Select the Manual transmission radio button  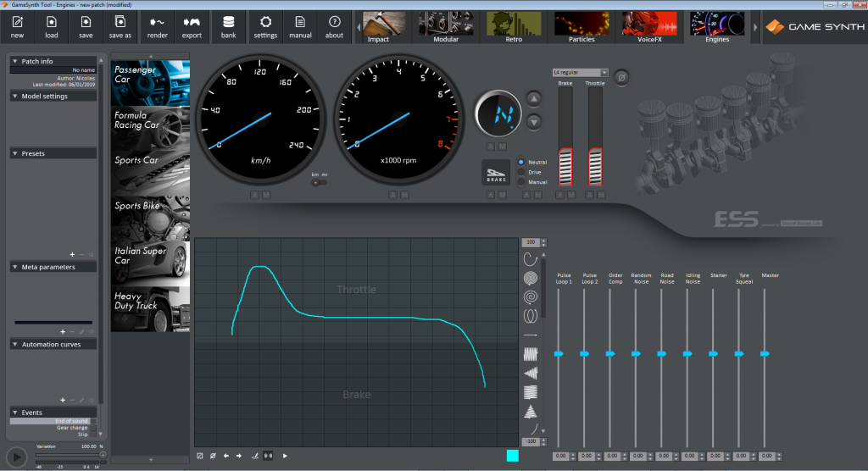(x=521, y=182)
